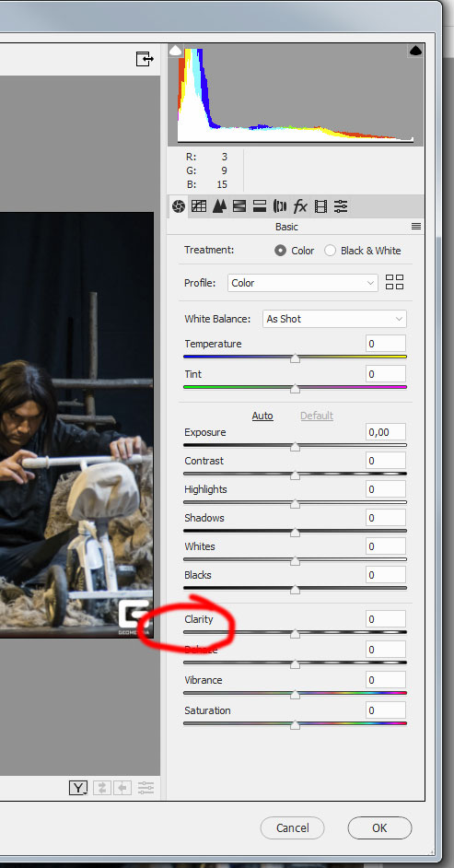Click the Default tone link
Viewport: 454px width, 868px height.
317,416
